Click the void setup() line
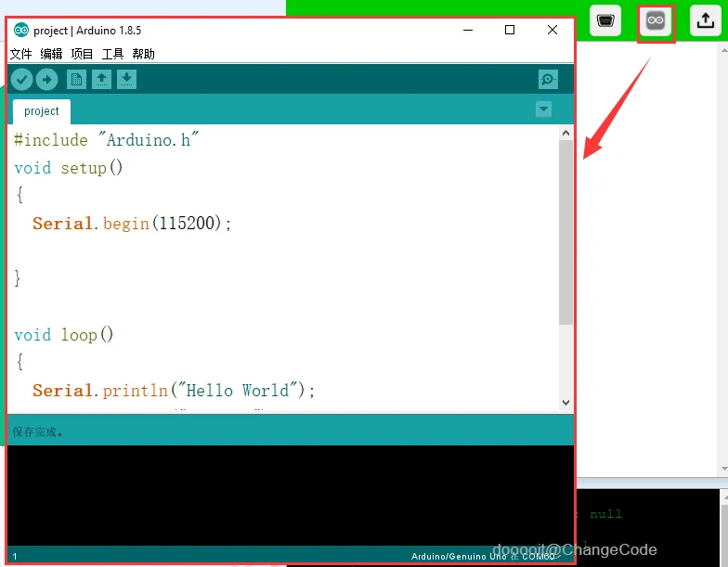The image size is (728, 567). point(69,167)
